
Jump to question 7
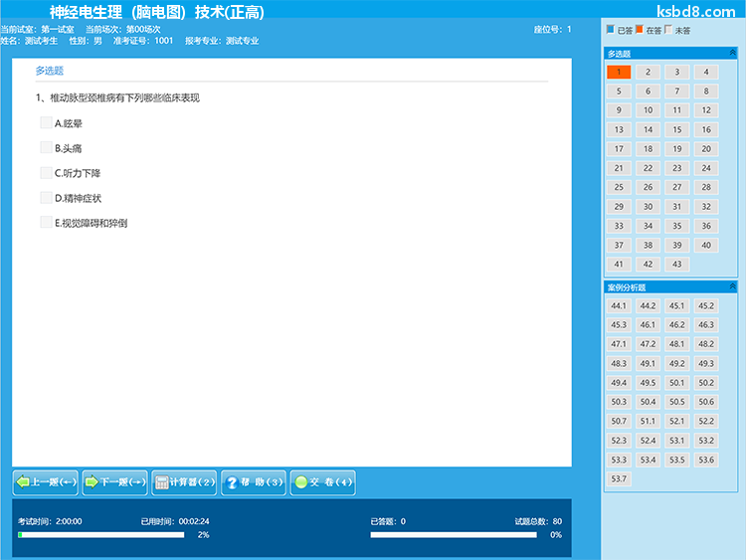tap(677, 92)
